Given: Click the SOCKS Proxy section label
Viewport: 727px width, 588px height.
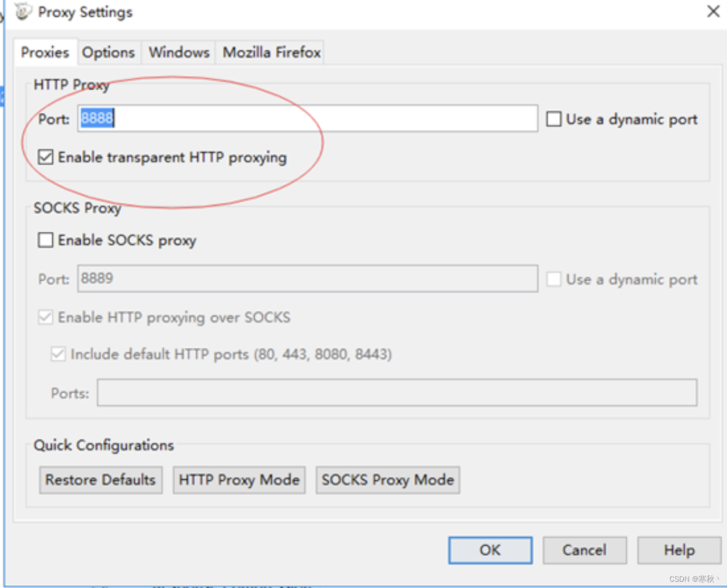Looking at the screenshot, I should [x=78, y=208].
